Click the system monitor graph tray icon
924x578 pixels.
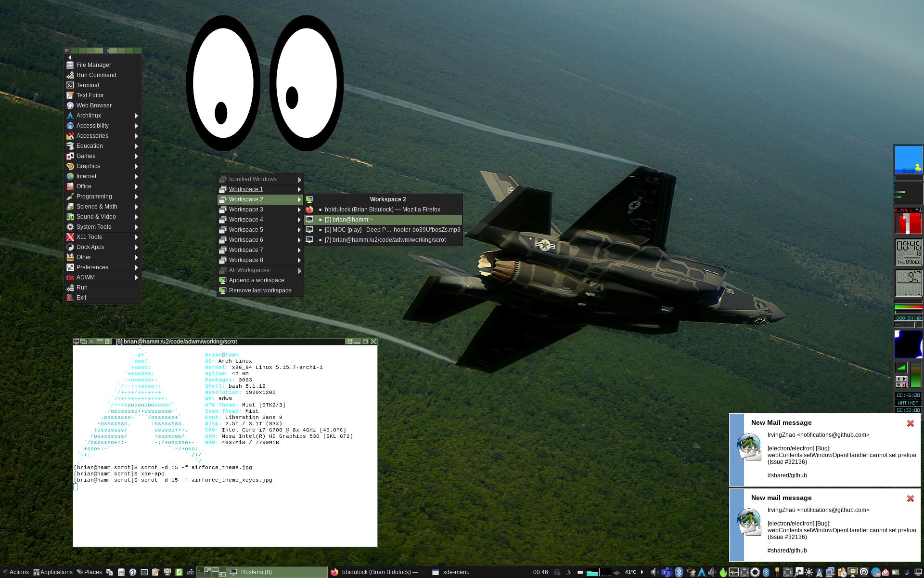[734, 572]
